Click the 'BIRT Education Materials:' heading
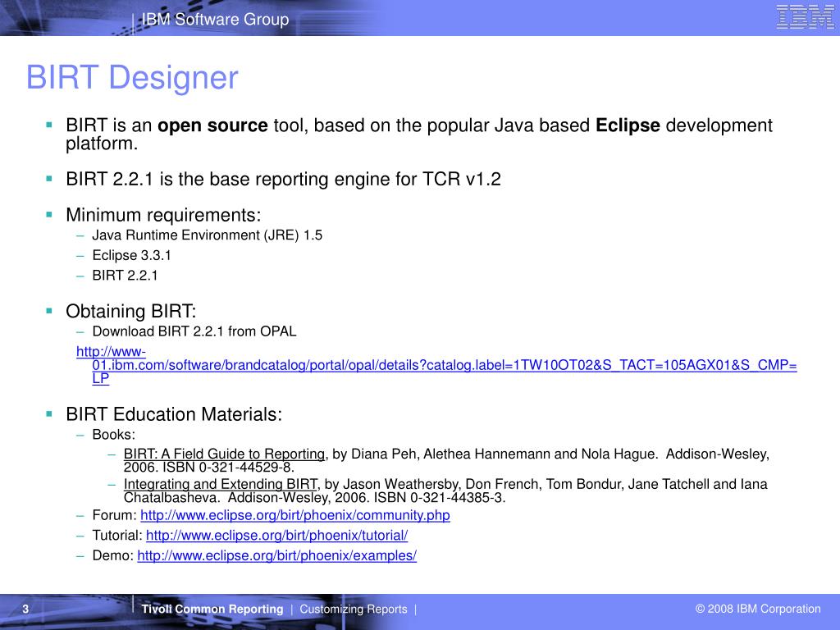This screenshot has width=840, height=630. click(174, 414)
